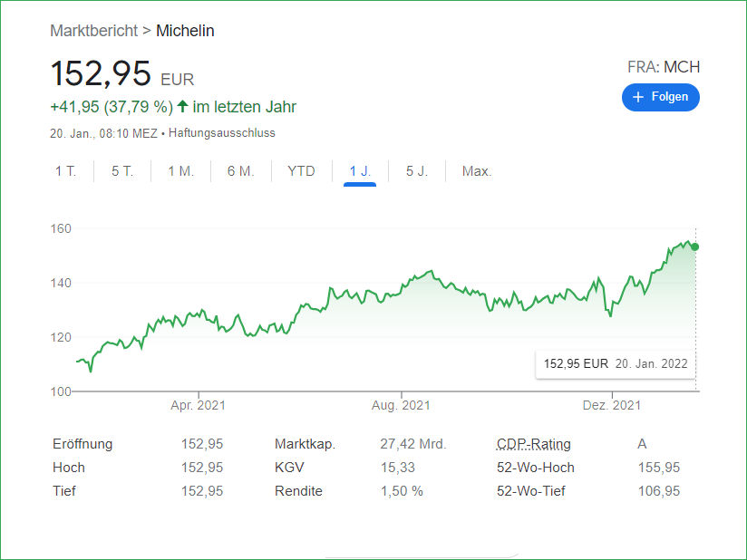
Task: Click the 52-Wo-Hoch label
Action: pyautogui.click(x=536, y=468)
